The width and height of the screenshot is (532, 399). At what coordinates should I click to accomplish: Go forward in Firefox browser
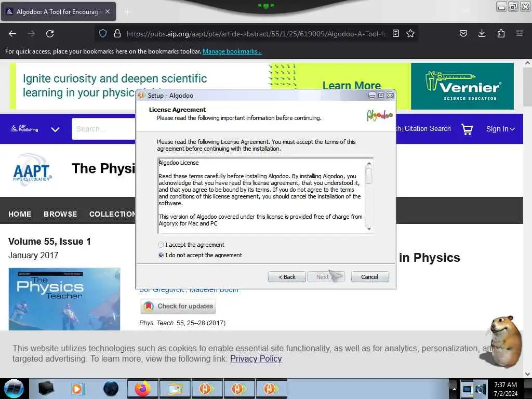31,34
